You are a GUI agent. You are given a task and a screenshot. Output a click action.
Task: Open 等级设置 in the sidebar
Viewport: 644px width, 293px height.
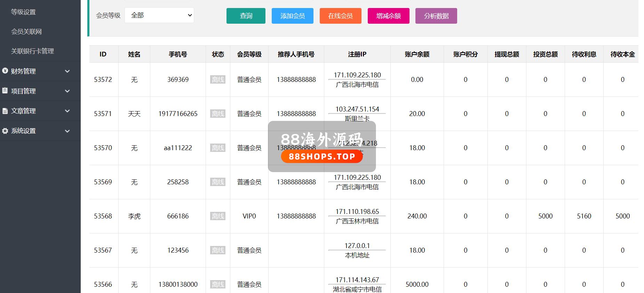(23, 12)
